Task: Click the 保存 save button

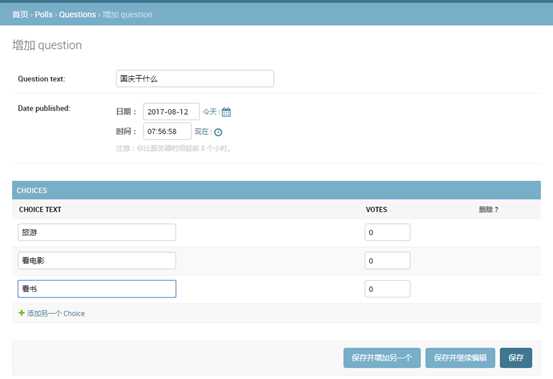Action: click(516, 358)
